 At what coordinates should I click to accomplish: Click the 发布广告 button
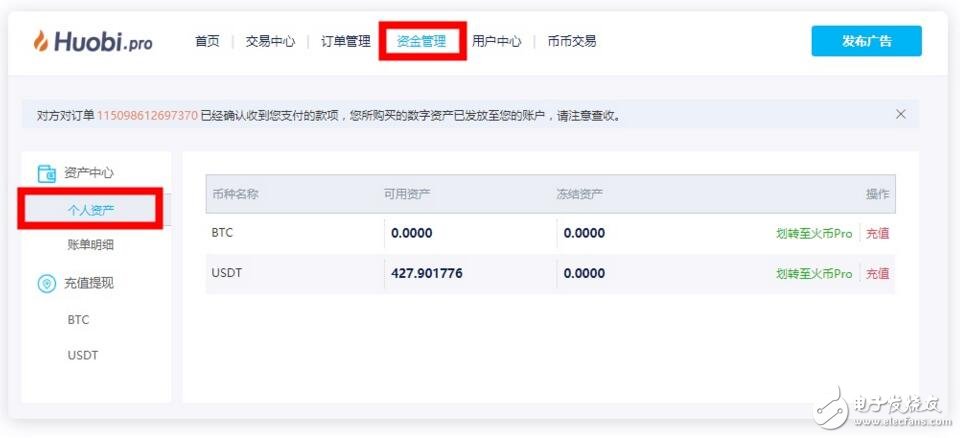point(866,41)
